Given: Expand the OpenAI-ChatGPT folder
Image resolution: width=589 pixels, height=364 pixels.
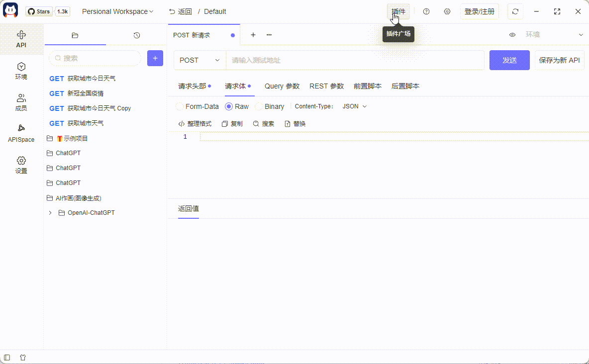Looking at the screenshot, I should (x=49, y=212).
